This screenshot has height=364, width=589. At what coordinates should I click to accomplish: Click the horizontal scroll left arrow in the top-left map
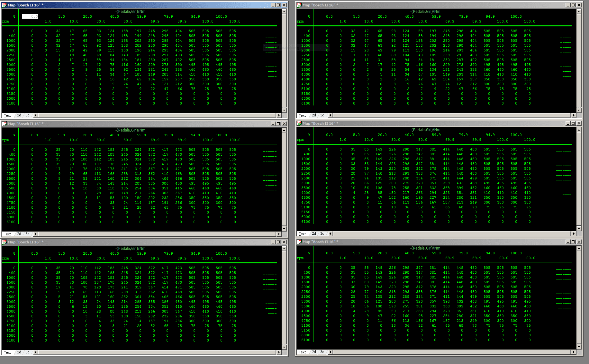(x=35, y=115)
